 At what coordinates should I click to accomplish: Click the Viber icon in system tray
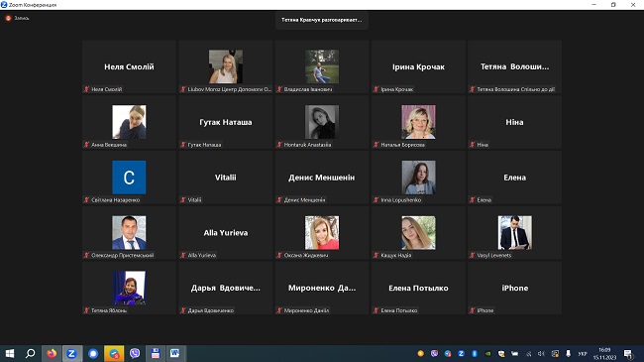434,353
